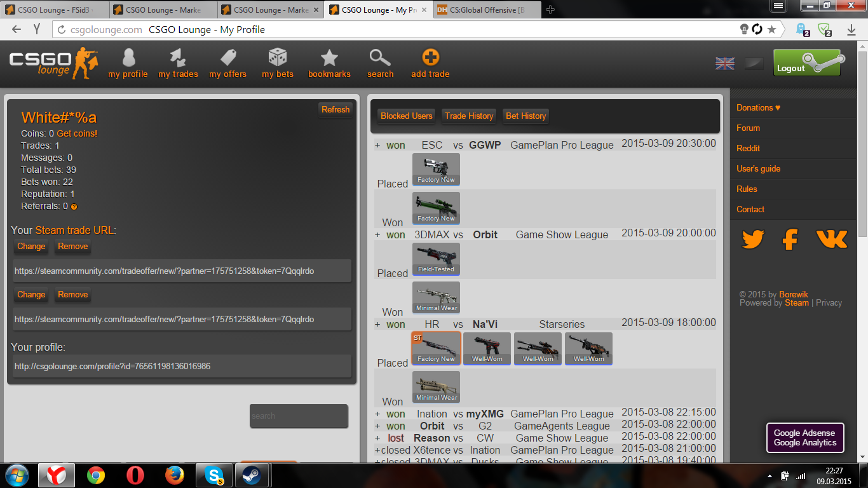Open new browser tab plus button
The width and height of the screenshot is (868, 488).
550,10
